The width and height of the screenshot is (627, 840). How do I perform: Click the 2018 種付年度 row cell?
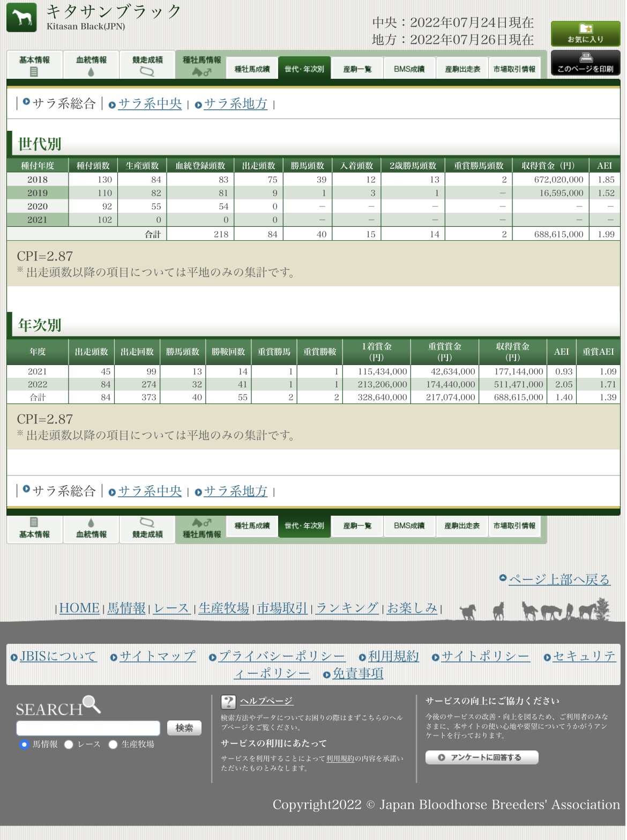38,180
